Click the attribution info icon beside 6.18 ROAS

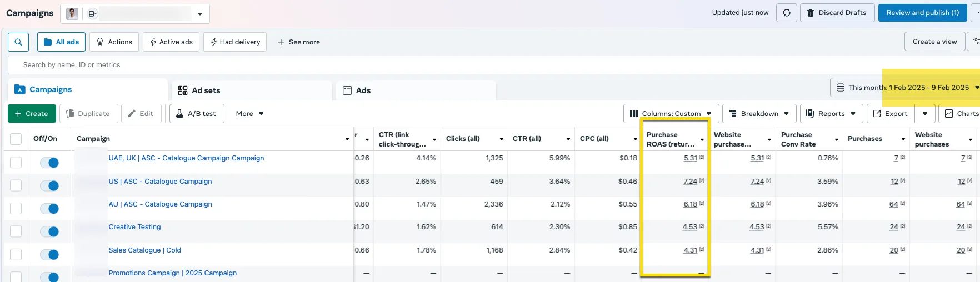click(702, 204)
